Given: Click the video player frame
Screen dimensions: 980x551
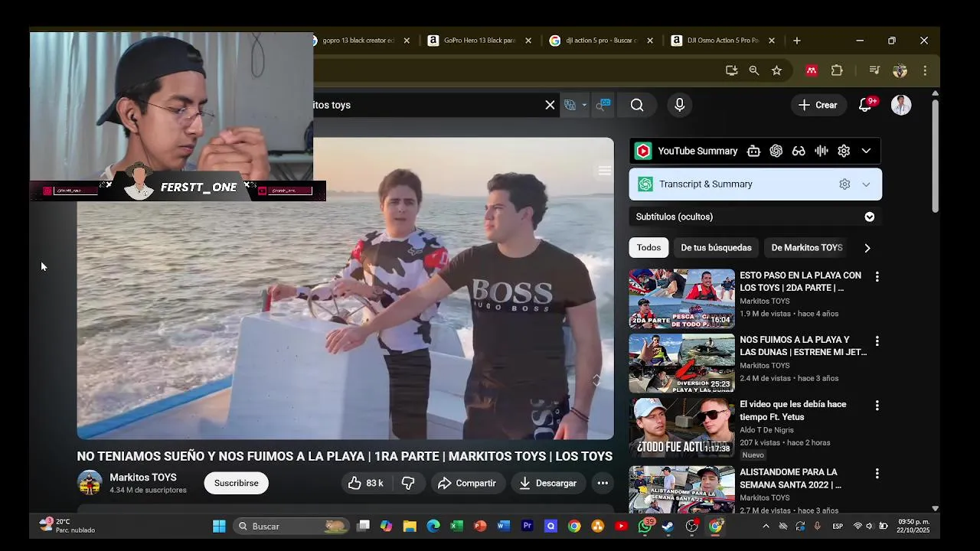Looking at the screenshot, I should pyautogui.click(x=345, y=289).
